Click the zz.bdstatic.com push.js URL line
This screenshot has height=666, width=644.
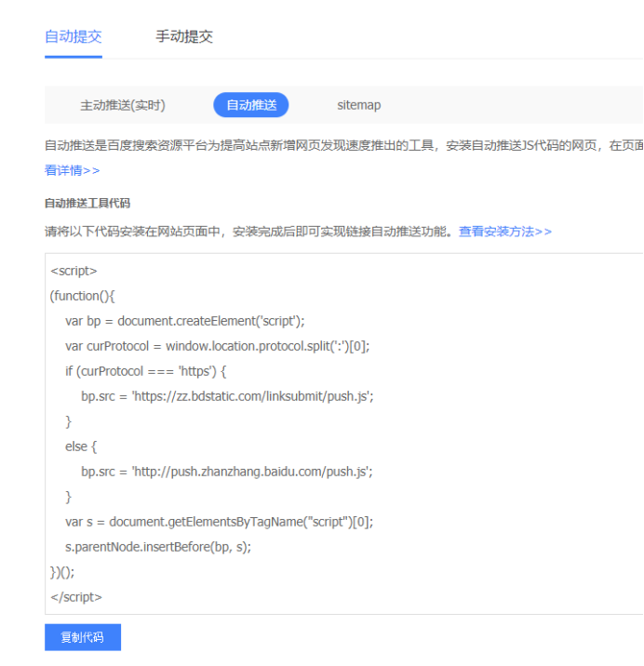coord(227,396)
